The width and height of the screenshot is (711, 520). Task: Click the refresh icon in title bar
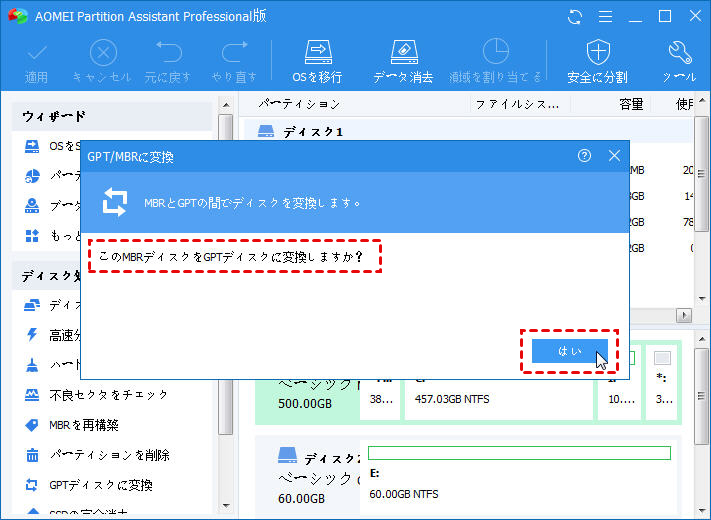coord(575,17)
